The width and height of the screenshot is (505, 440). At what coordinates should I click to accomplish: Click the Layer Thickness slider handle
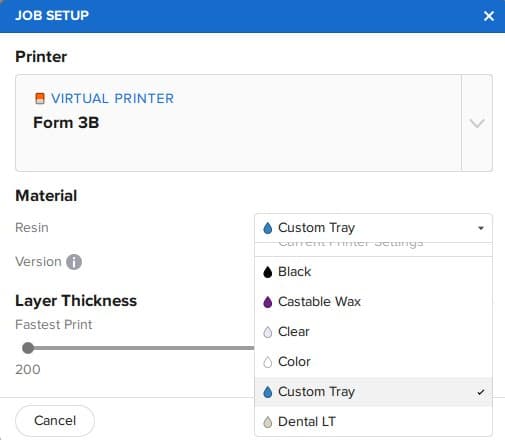pos(28,348)
